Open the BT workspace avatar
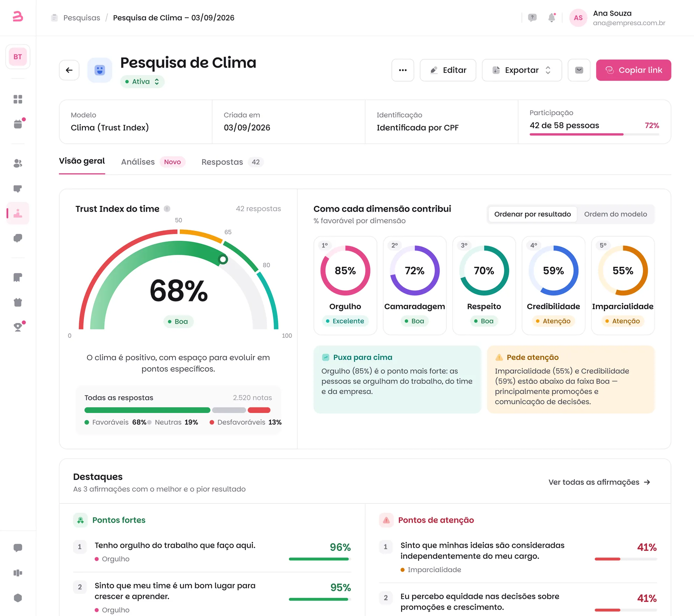This screenshot has height=616, width=694. pyautogui.click(x=18, y=57)
